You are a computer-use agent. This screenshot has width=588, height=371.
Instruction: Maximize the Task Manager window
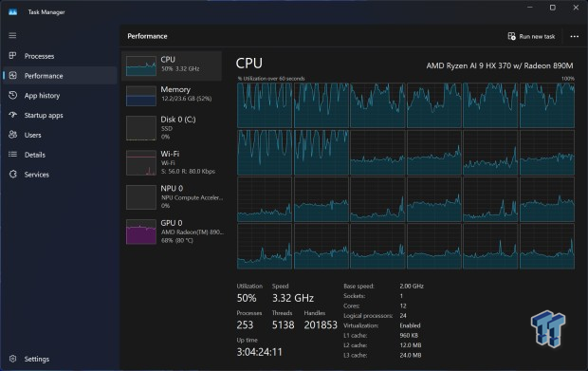point(552,8)
